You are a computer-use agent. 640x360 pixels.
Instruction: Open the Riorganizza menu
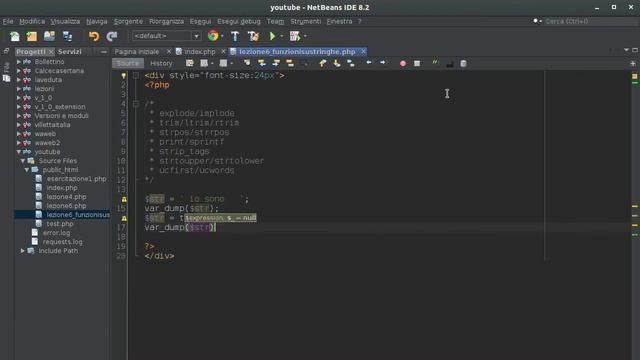(x=166, y=21)
